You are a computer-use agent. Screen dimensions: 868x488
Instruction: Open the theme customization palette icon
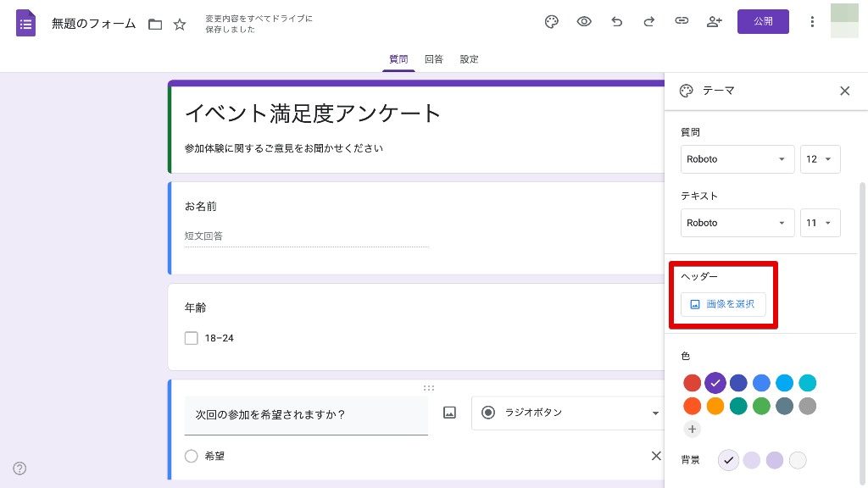click(552, 22)
